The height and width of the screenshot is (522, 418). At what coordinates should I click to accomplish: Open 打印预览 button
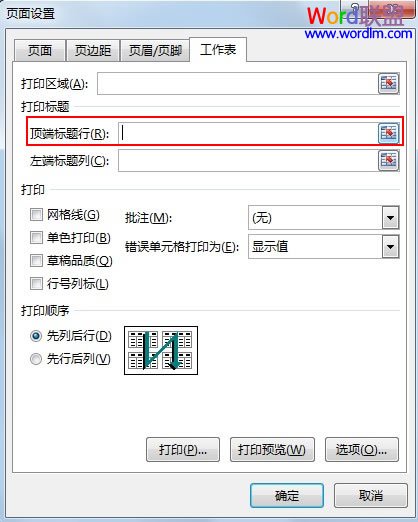[272, 450]
